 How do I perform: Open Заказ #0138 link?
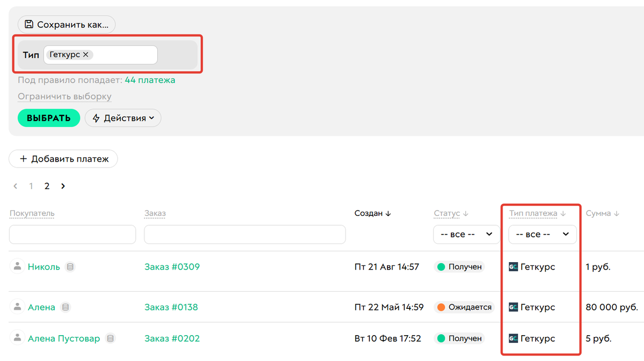pos(171,307)
